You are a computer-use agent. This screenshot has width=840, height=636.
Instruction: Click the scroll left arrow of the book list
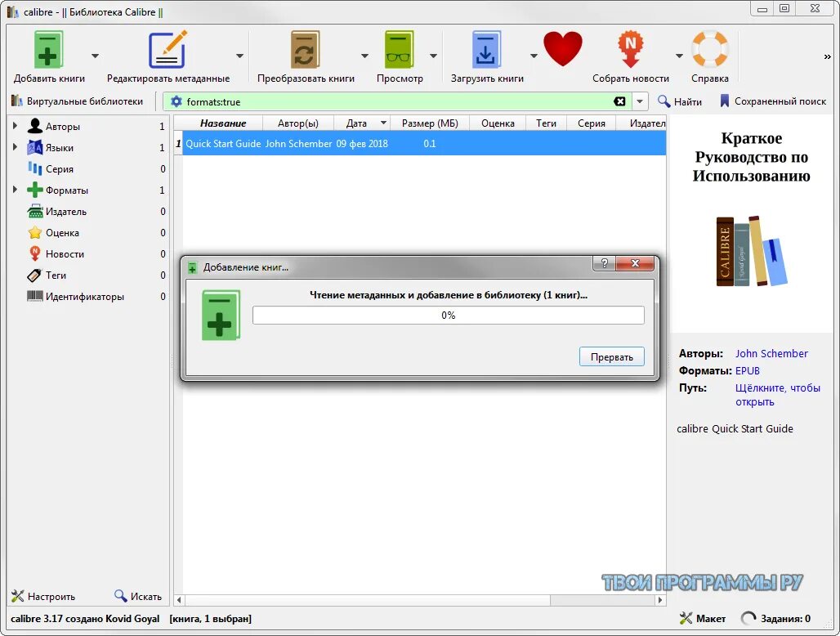point(179,600)
